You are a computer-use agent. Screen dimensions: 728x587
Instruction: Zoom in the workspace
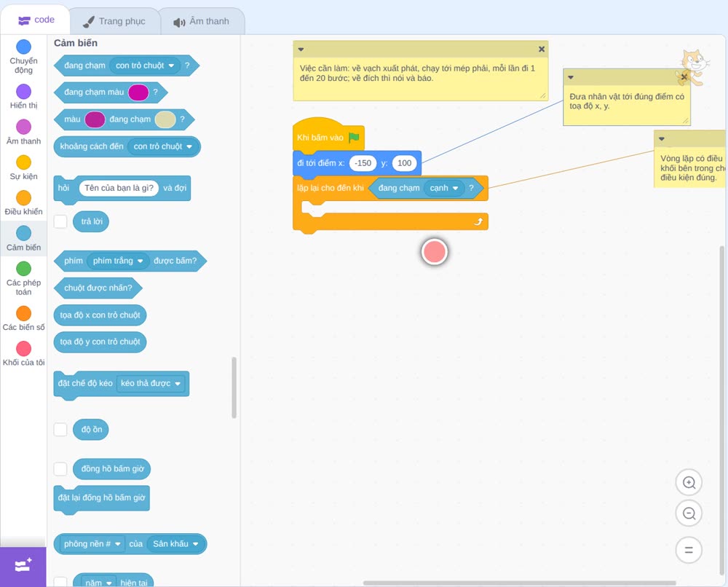(x=689, y=483)
